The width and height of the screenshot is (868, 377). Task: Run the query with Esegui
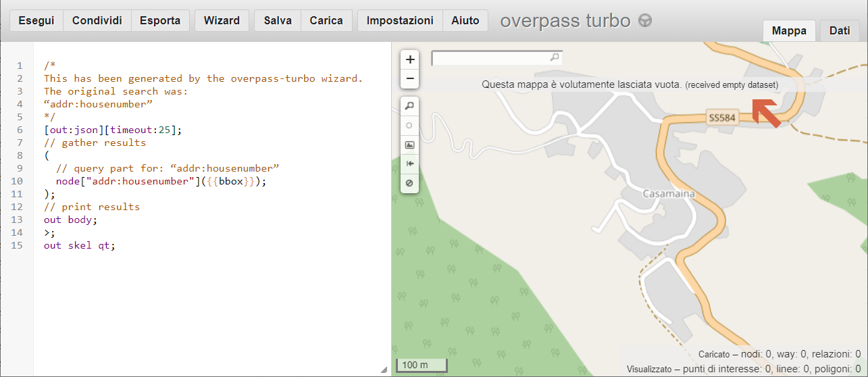point(36,20)
